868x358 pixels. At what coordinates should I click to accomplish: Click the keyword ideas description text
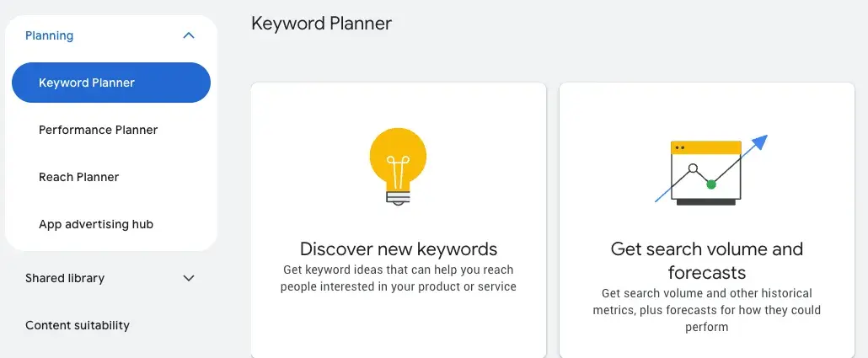(x=399, y=278)
